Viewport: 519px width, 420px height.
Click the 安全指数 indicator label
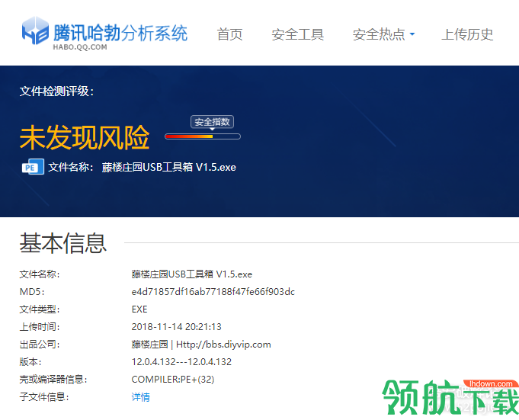tap(212, 122)
